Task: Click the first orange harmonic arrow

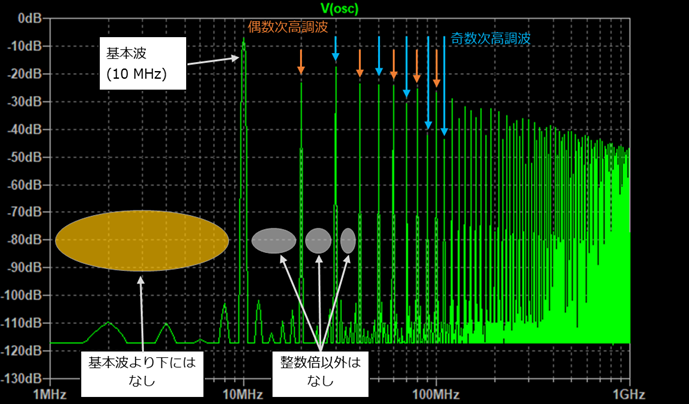Action: point(301,62)
